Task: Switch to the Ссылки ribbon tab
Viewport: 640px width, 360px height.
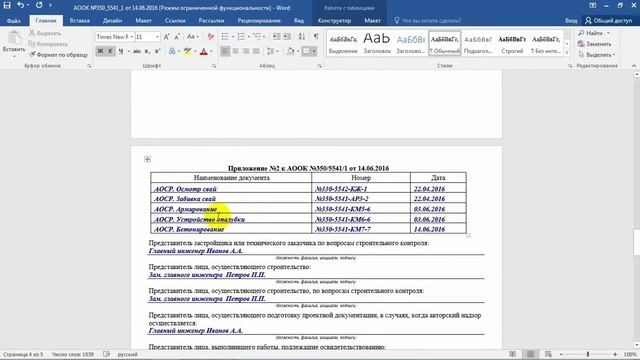Action: click(175, 20)
